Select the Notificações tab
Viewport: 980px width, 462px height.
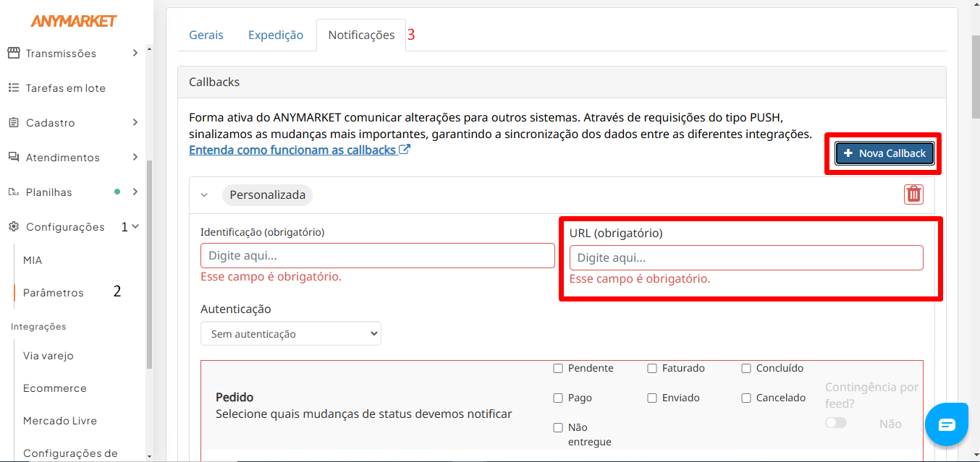pyautogui.click(x=361, y=35)
